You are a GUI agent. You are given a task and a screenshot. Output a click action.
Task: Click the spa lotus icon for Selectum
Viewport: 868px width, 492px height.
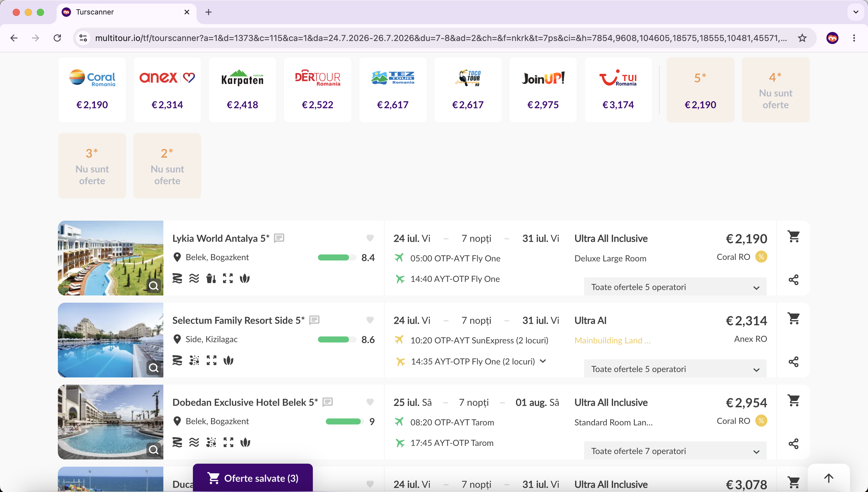point(229,361)
